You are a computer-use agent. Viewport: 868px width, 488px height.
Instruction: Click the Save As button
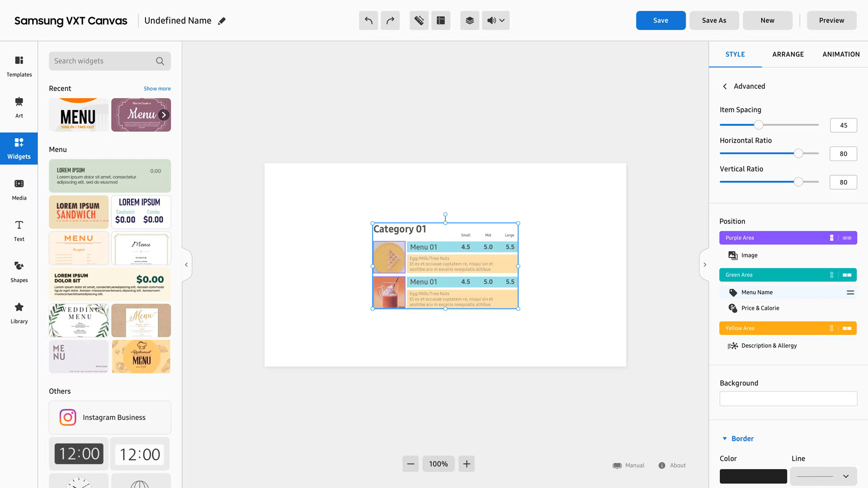(714, 21)
